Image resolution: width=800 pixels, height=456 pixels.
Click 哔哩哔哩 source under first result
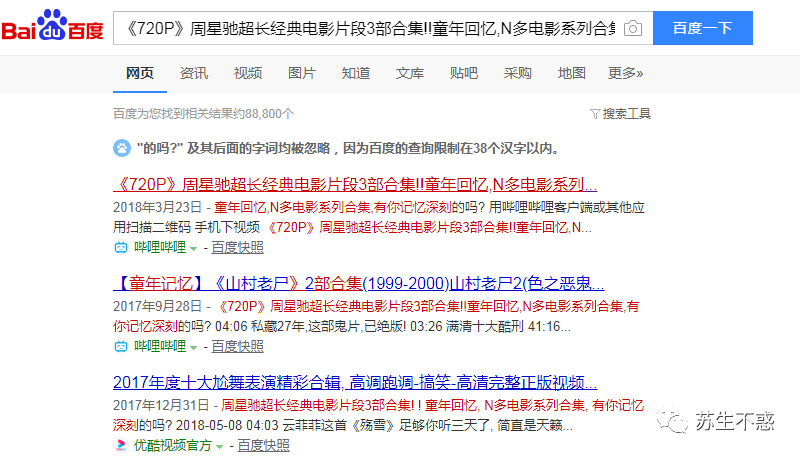click(160, 247)
